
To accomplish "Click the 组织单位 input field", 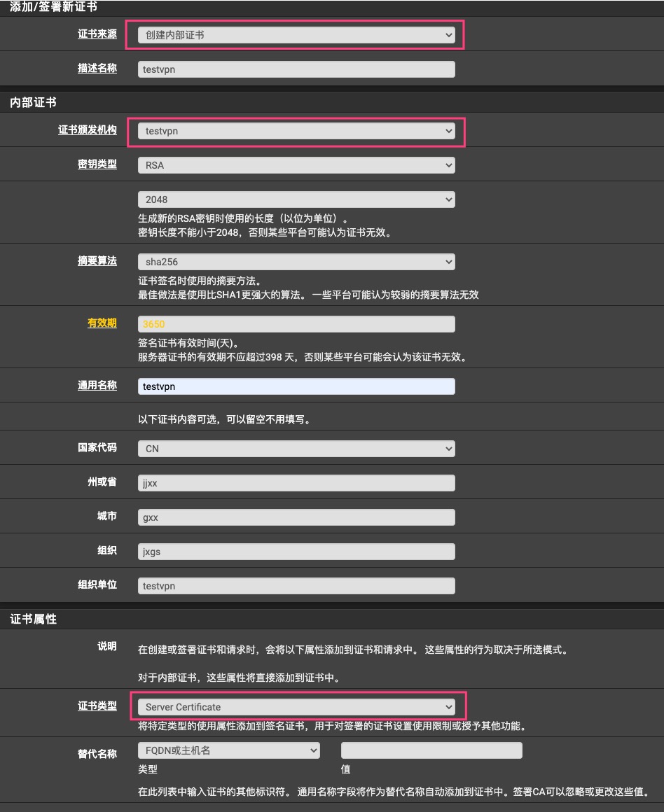I will [296, 586].
